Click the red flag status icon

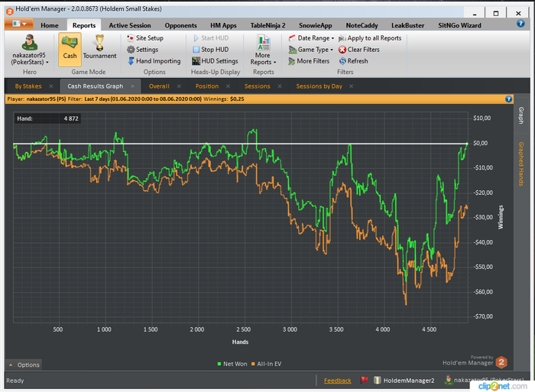[x=364, y=380]
